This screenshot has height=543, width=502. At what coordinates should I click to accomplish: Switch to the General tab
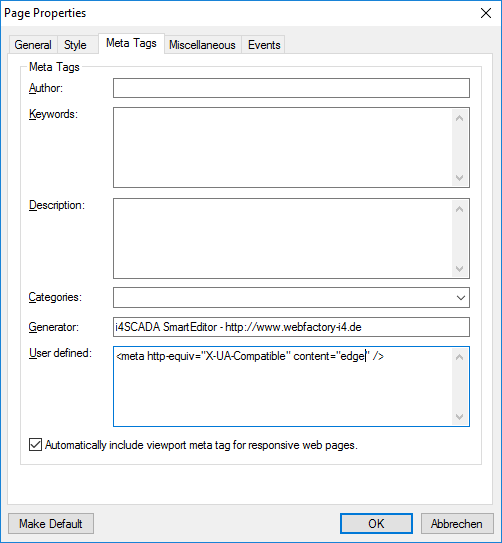tap(33, 45)
